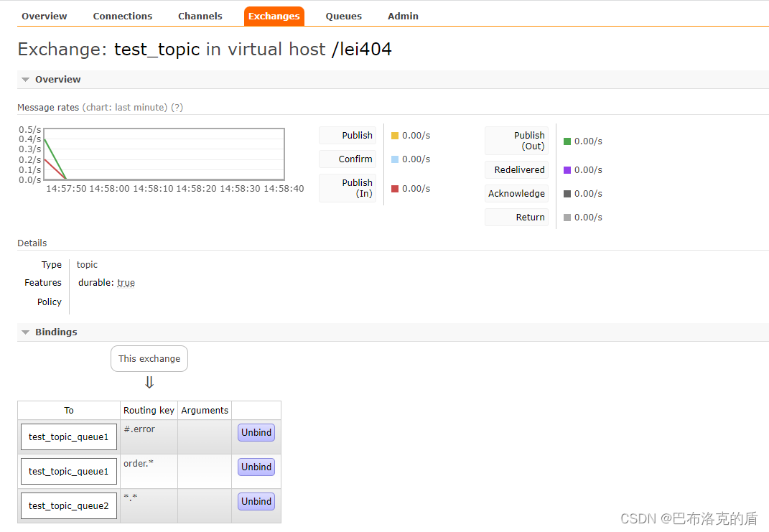Unbind the #.error routing key binding
Screen dimensions: 769x532
coord(256,432)
